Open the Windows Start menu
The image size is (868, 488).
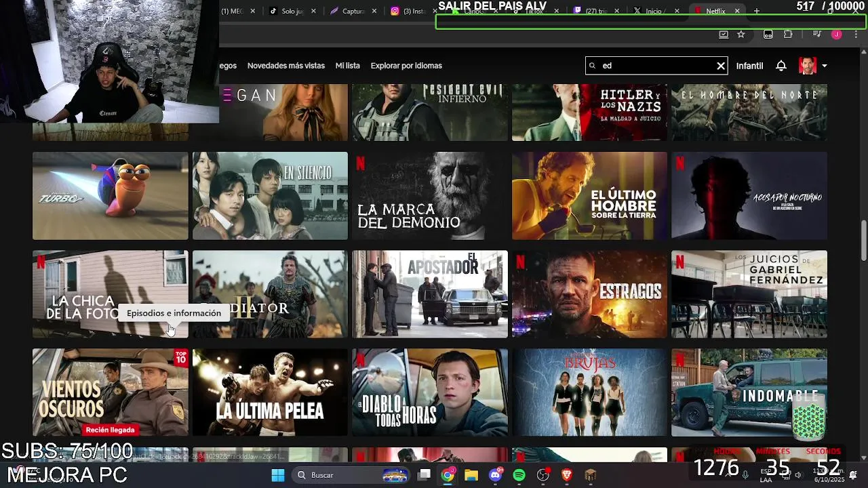pyautogui.click(x=278, y=475)
